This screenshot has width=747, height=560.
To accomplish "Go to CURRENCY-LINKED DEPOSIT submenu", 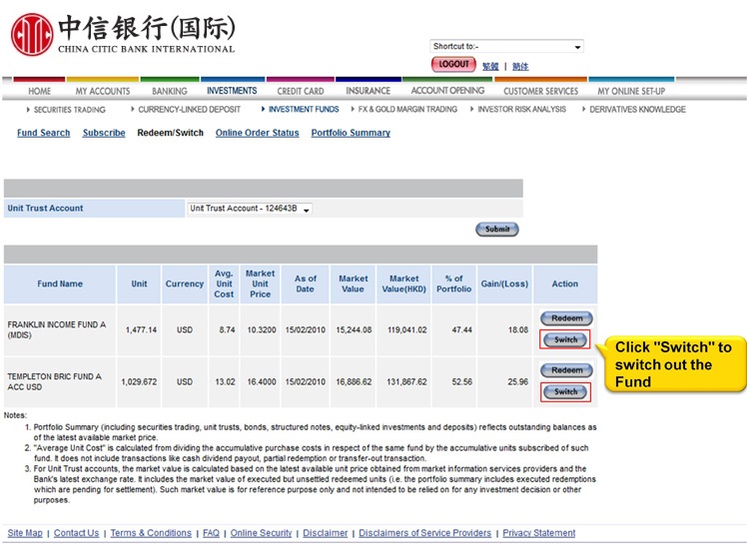I will click(x=189, y=110).
